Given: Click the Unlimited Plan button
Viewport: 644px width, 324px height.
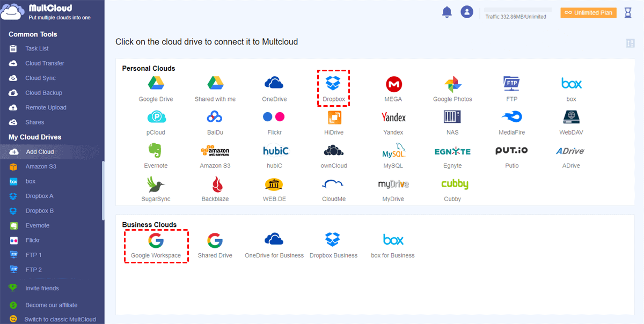Looking at the screenshot, I should (589, 13).
